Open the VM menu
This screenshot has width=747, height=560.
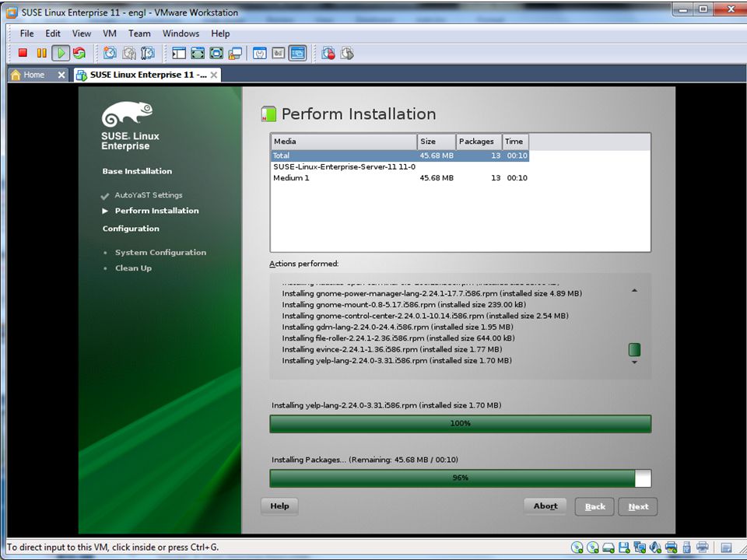point(110,33)
